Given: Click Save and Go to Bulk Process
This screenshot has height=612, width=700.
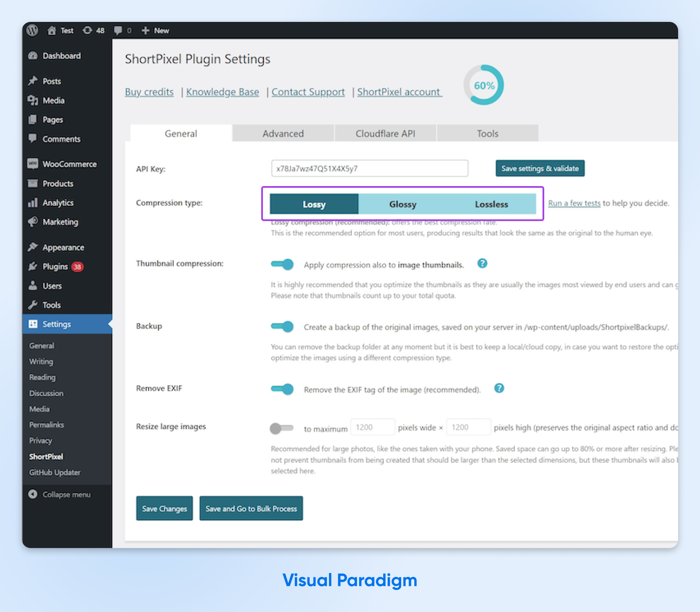Looking at the screenshot, I should [251, 508].
